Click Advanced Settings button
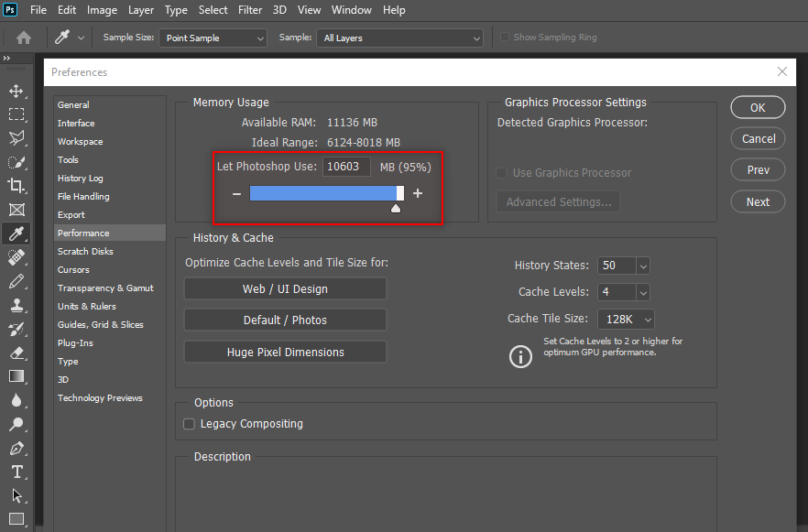The height and width of the screenshot is (532, 808). click(x=558, y=201)
